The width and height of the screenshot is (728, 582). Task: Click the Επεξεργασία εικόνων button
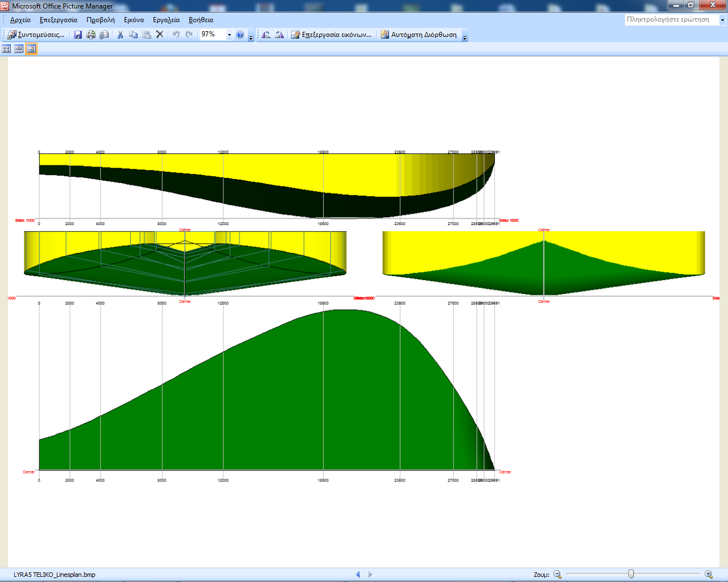tap(331, 35)
